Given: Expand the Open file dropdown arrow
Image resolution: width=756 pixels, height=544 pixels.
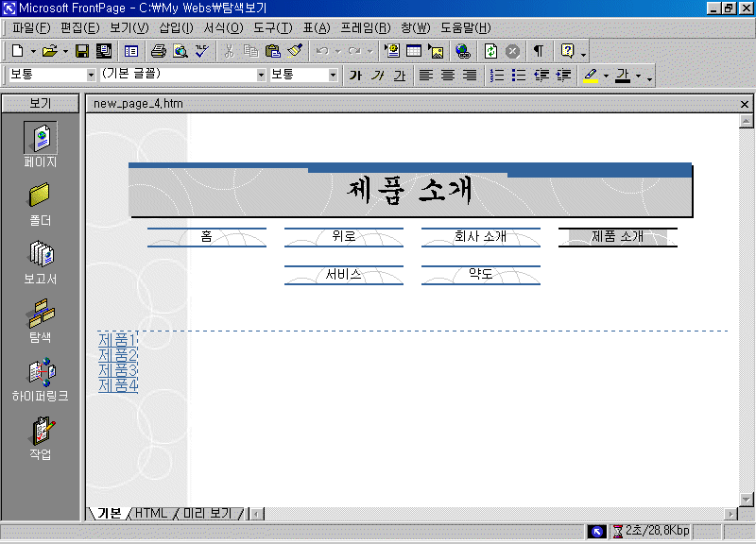Looking at the screenshot, I should point(65,51).
